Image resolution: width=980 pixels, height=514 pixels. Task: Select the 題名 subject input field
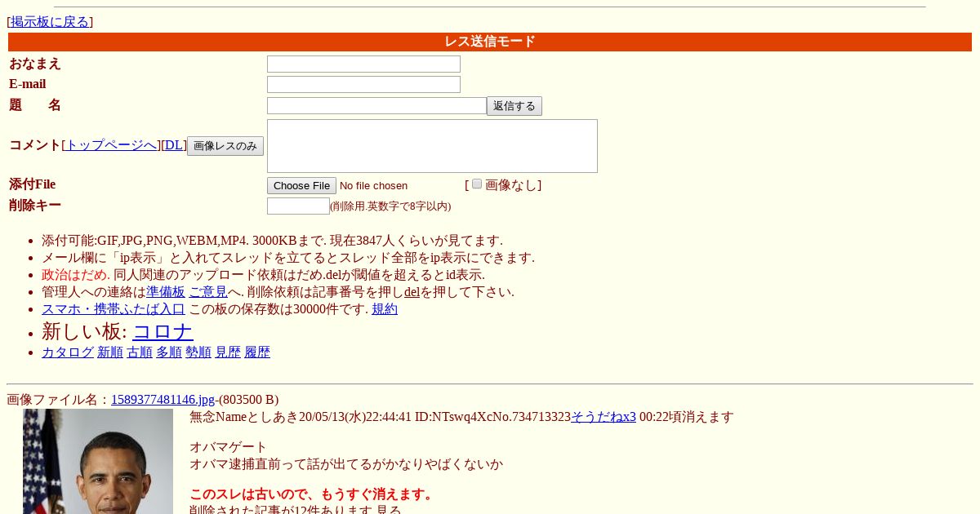(376, 105)
